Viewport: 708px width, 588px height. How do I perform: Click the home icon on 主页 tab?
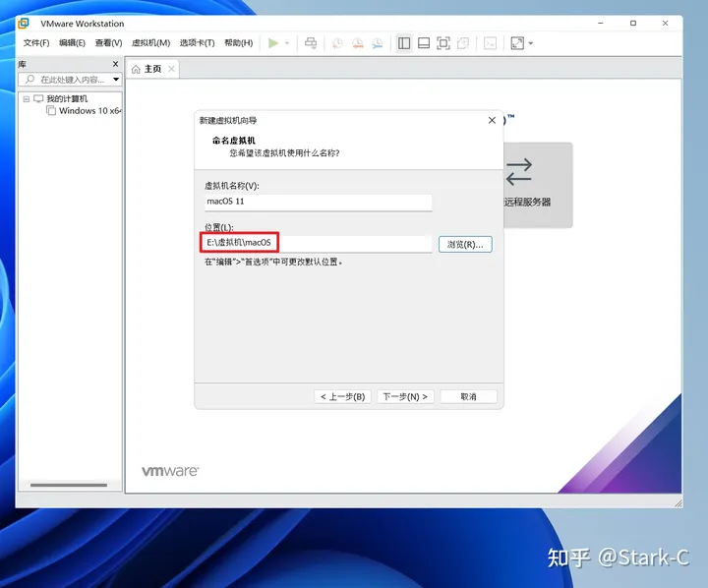(136, 69)
